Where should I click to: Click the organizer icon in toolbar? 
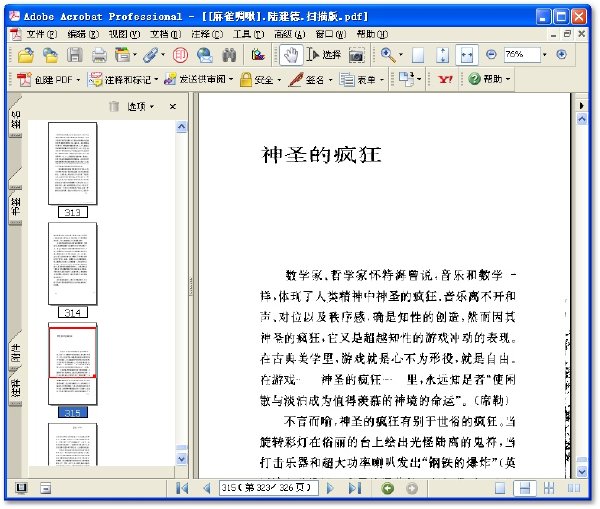[123, 55]
